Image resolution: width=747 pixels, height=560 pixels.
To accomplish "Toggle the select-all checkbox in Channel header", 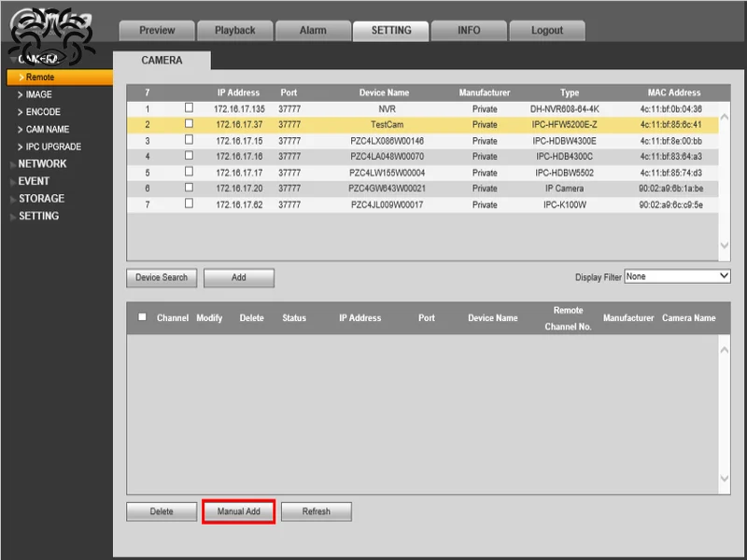I will pos(143,317).
